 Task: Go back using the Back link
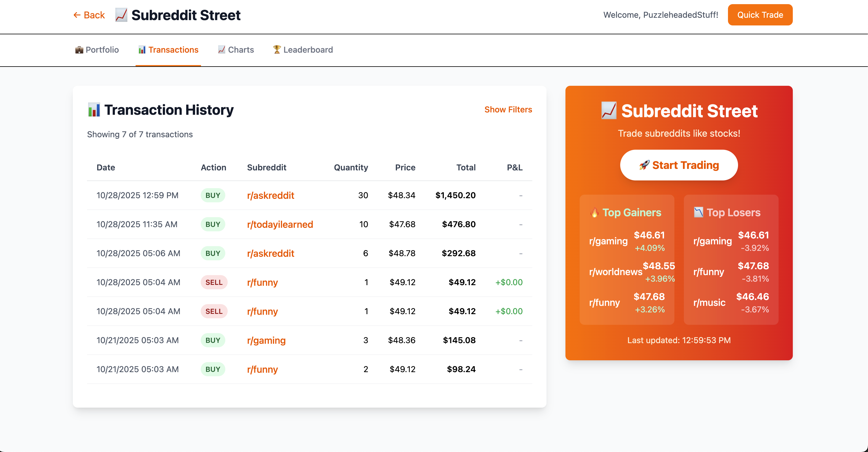[89, 15]
